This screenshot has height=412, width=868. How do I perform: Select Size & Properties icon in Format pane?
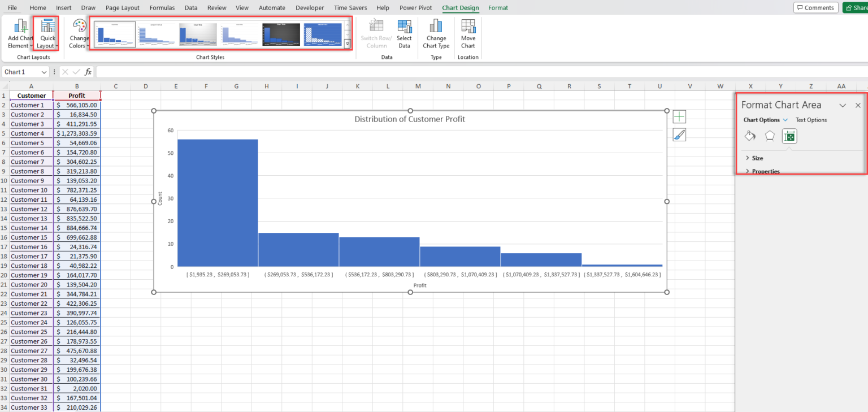[789, 136]
